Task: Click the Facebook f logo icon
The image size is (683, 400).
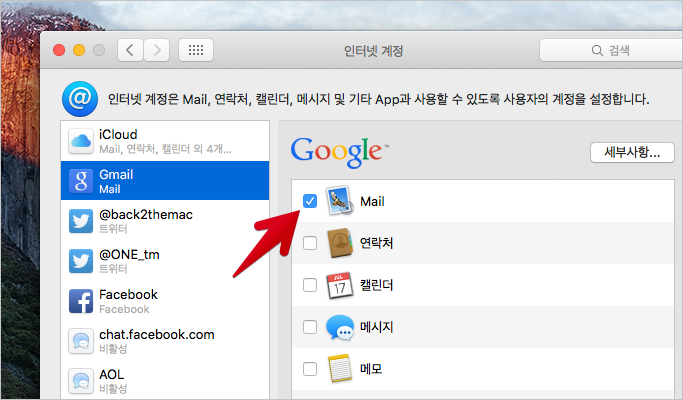Action: tap(81, 301)
